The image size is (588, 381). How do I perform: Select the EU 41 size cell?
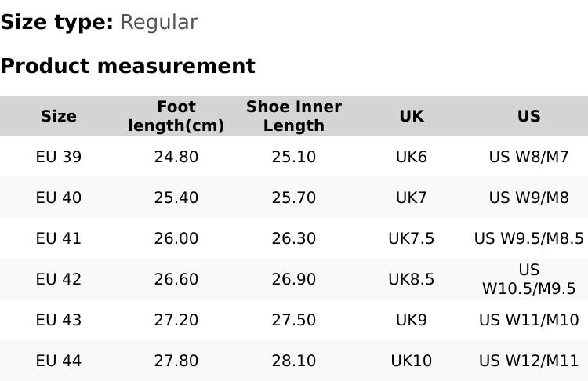(59, 238)
